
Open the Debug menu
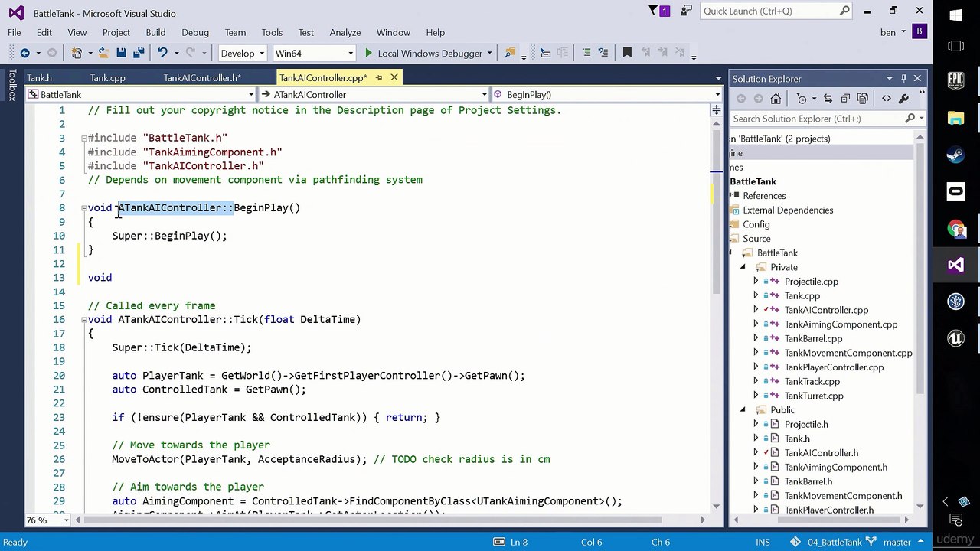(195, 32)
